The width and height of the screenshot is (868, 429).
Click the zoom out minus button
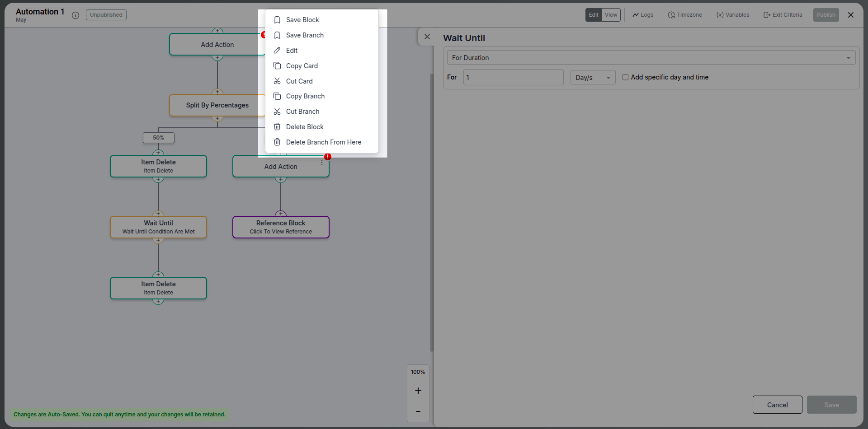click(x=418, y=411)
